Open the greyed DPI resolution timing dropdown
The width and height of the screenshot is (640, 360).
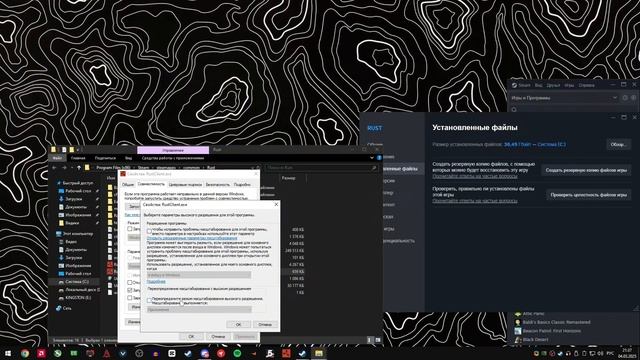pos(199,275)
